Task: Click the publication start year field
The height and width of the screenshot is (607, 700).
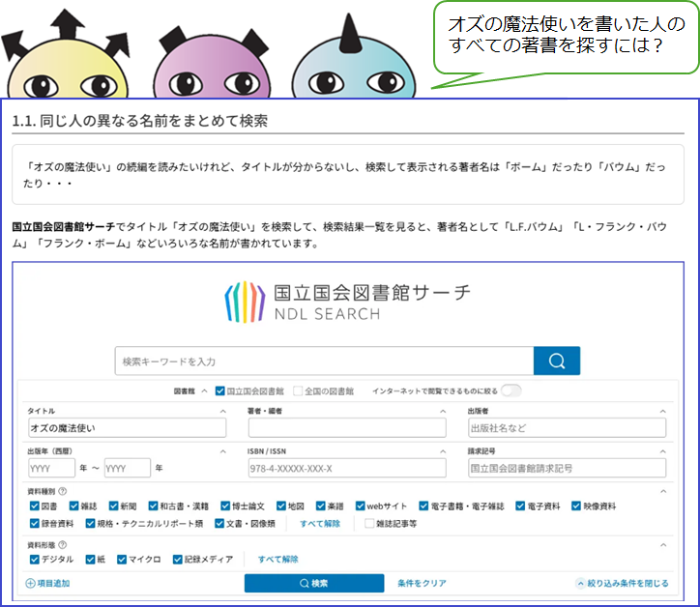Action: click(51, 468)
